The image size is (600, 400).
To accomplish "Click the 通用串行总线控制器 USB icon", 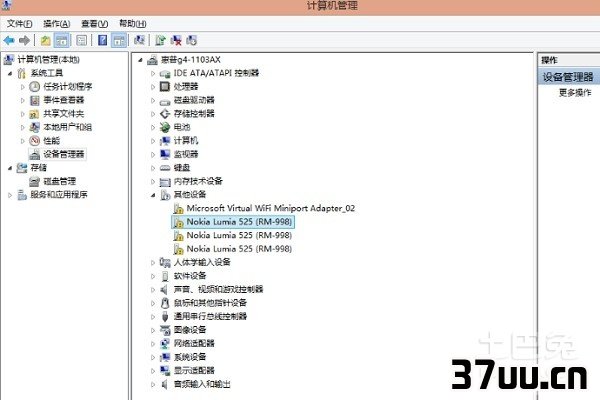I will pos(165,317).
